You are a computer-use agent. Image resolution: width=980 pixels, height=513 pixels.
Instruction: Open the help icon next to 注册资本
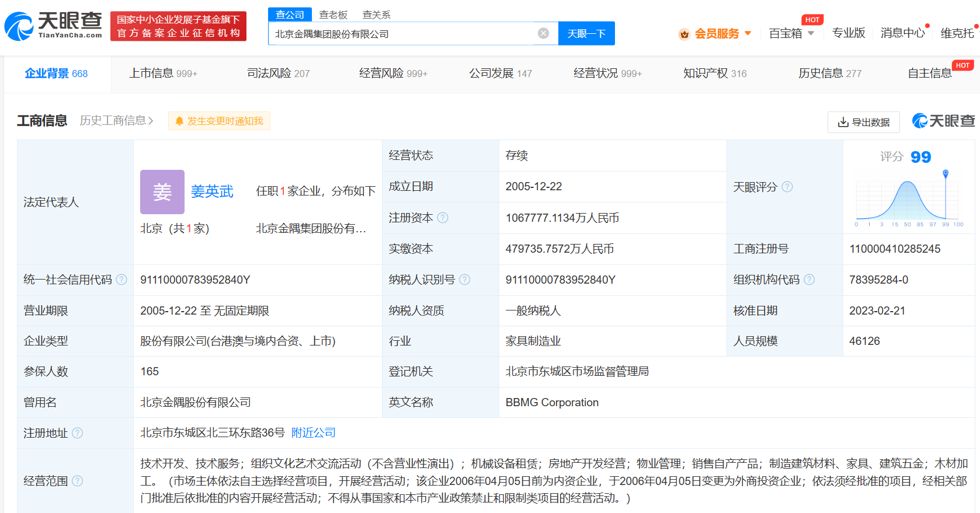443,218
